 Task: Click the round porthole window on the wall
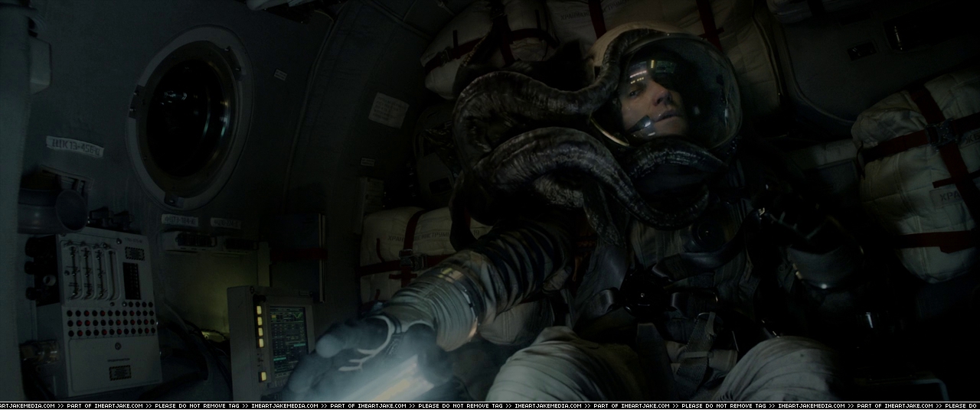(190, 116)
